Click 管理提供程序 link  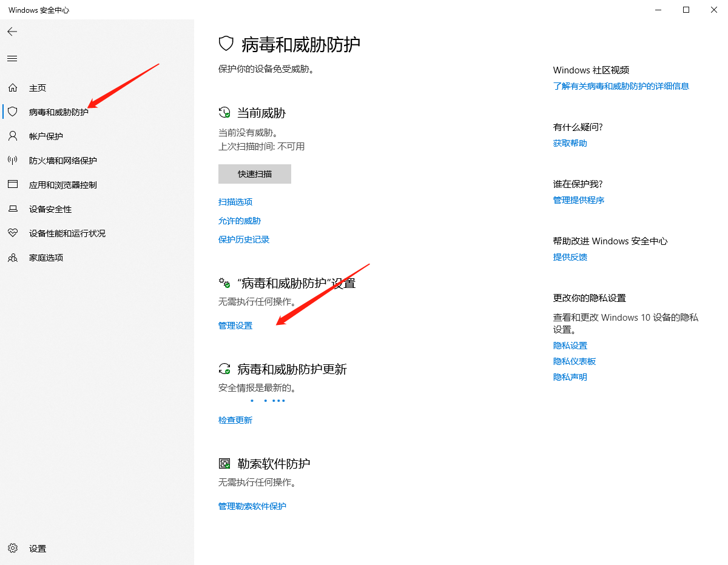[579, 200]
